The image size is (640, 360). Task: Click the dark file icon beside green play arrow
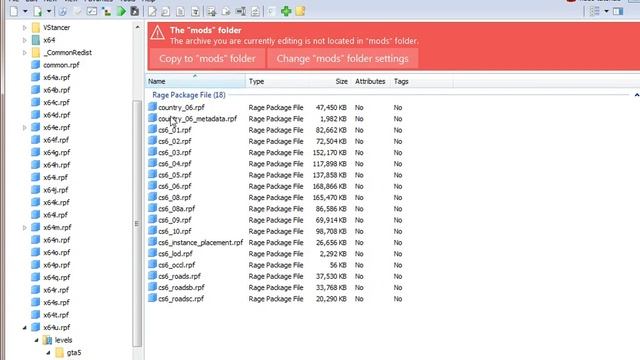tap(134, 11)
